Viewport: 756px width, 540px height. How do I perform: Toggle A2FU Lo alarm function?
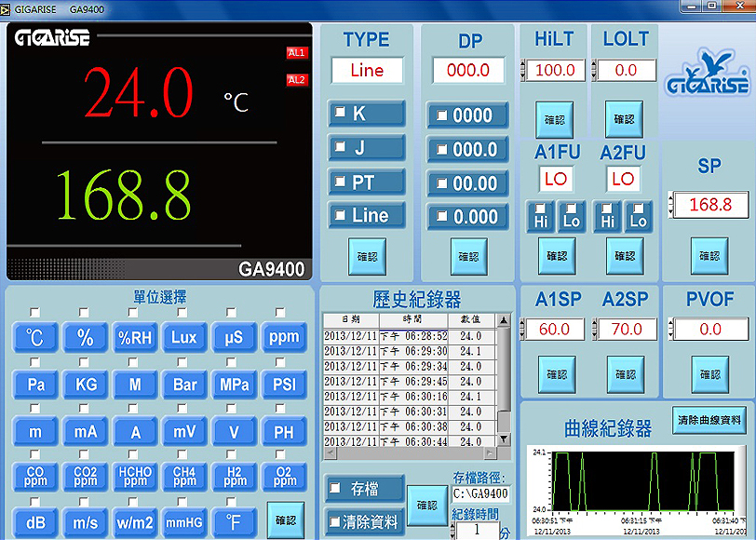pyautogui.click(x=638, y=209)
